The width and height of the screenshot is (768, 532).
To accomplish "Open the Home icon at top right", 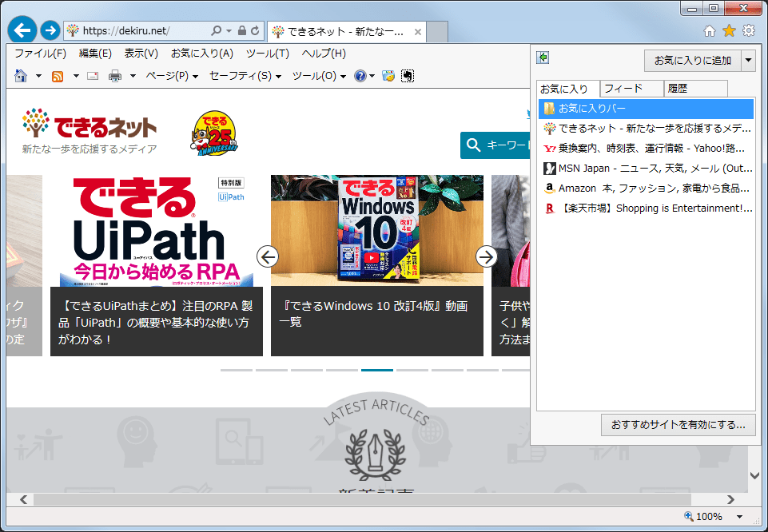I will pos(709,31).
